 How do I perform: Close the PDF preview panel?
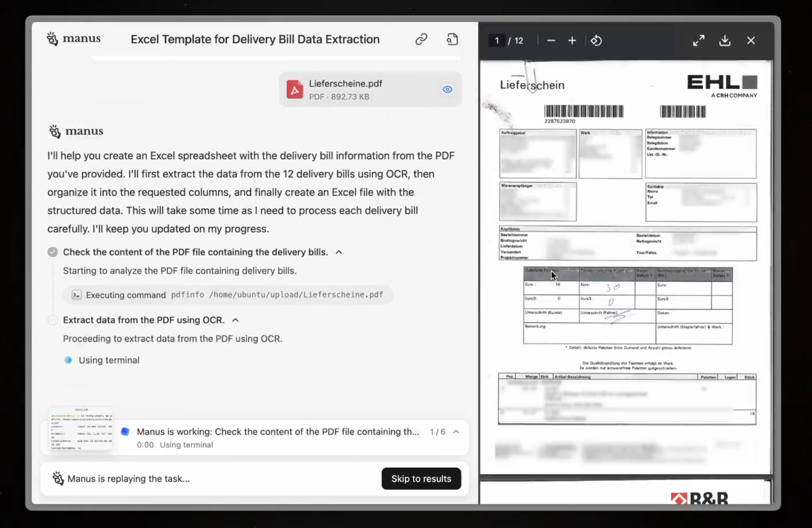click(x=751, y=41)
